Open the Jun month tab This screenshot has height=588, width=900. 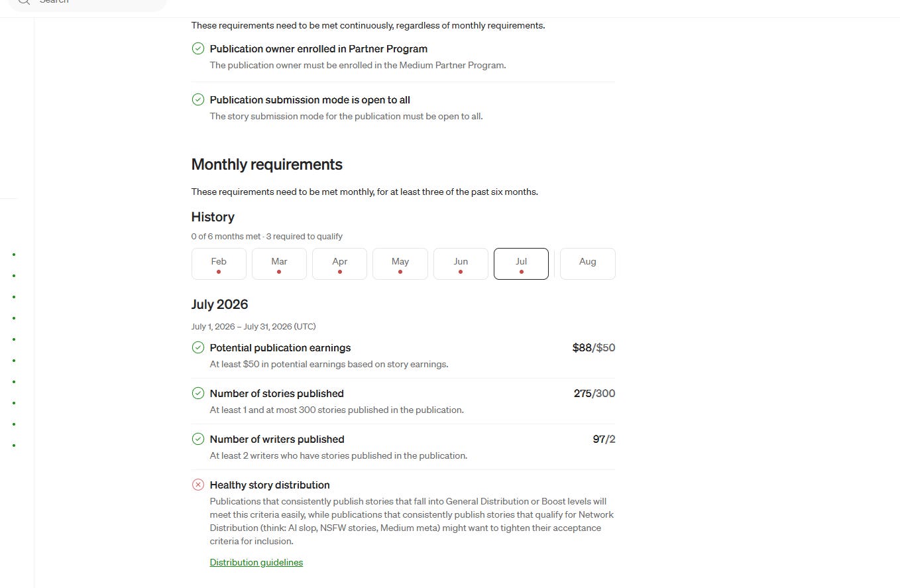(461, 264)
